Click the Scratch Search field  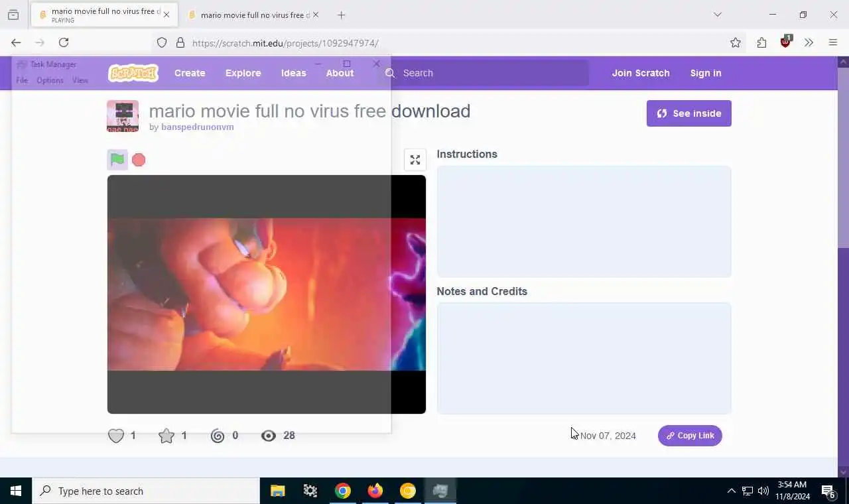pyautogui.click(x=484, y=73)
